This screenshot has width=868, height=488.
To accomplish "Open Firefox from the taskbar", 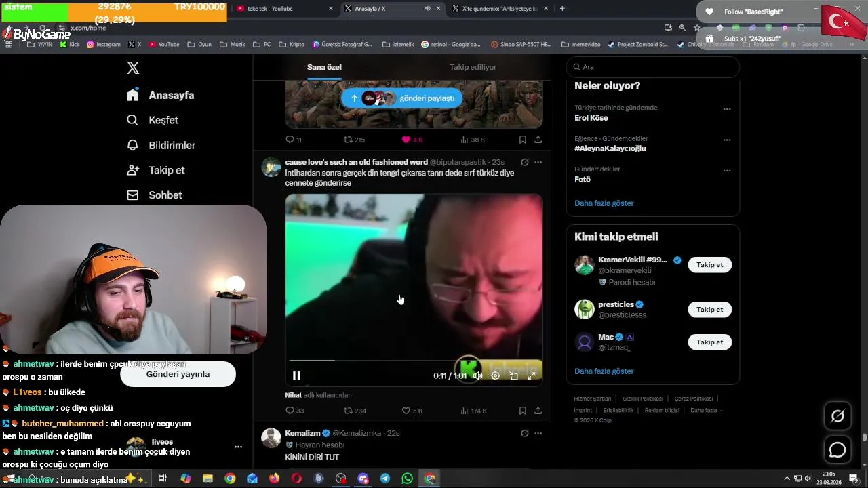I will tap(274, 479).
